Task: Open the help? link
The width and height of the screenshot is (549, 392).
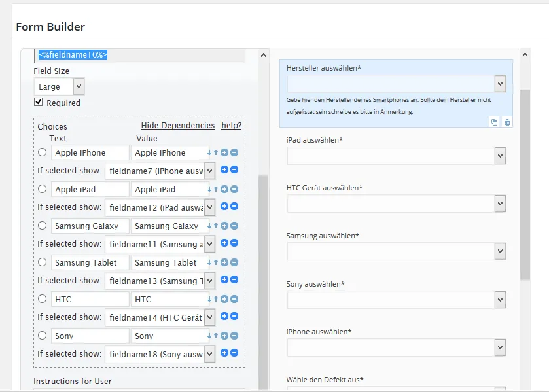Action: (232, 126)
